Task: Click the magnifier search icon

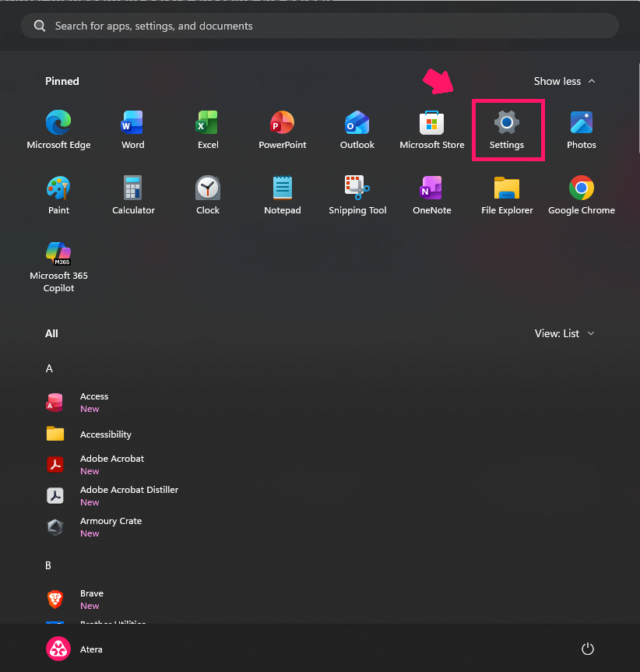Action: [x=40, y=26]
